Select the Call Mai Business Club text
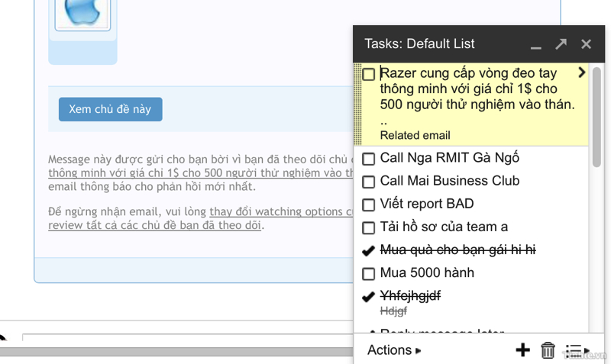Screen dimensions: 611x364 tap(449, 181)
